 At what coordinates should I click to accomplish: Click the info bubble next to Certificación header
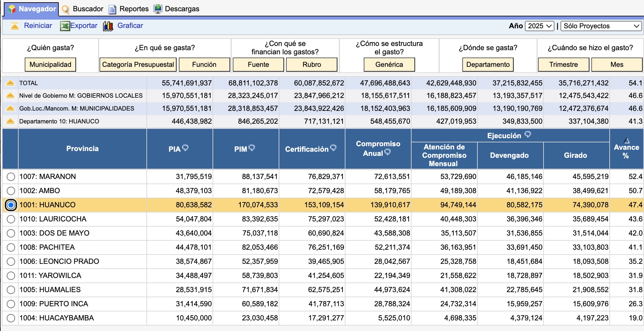tap(333, 148)
